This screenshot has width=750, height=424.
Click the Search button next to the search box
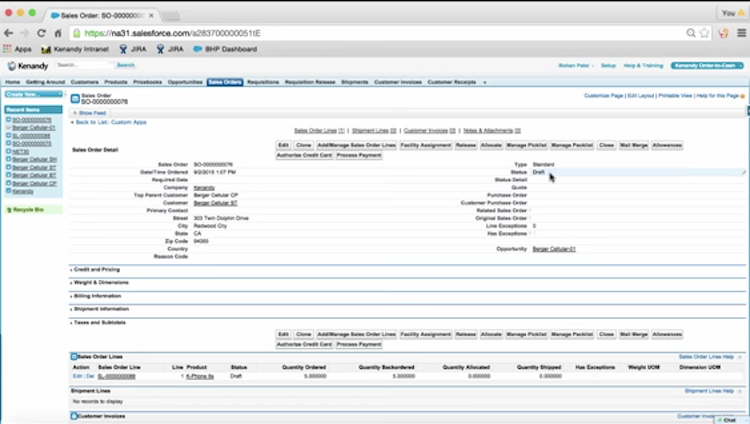(x=126, y=65)
